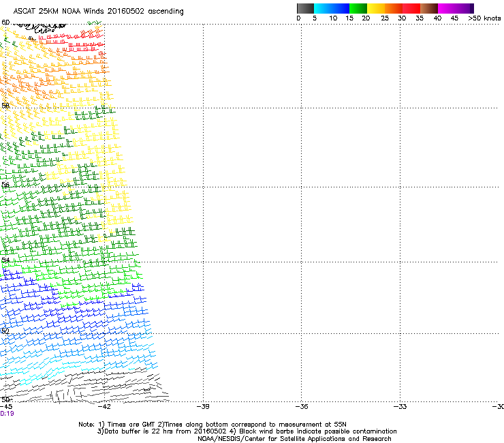Click the black coastline outline near latitude 60
Screen dimensions: 504x443
click(40, 27)
